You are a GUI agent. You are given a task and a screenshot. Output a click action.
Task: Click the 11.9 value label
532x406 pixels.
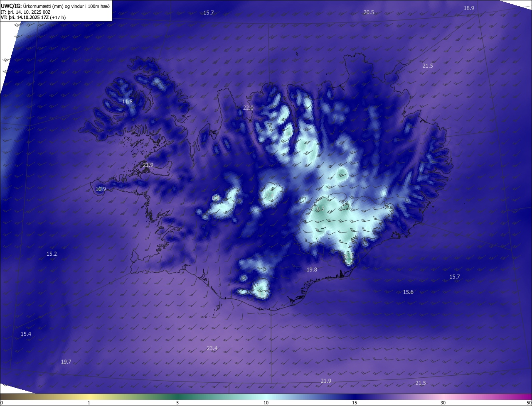pos(101,189)
